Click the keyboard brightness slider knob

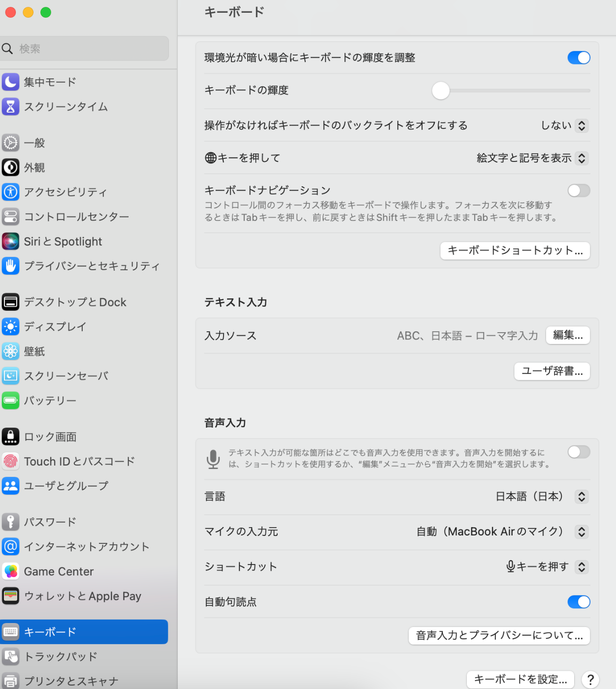click(441, 91)
